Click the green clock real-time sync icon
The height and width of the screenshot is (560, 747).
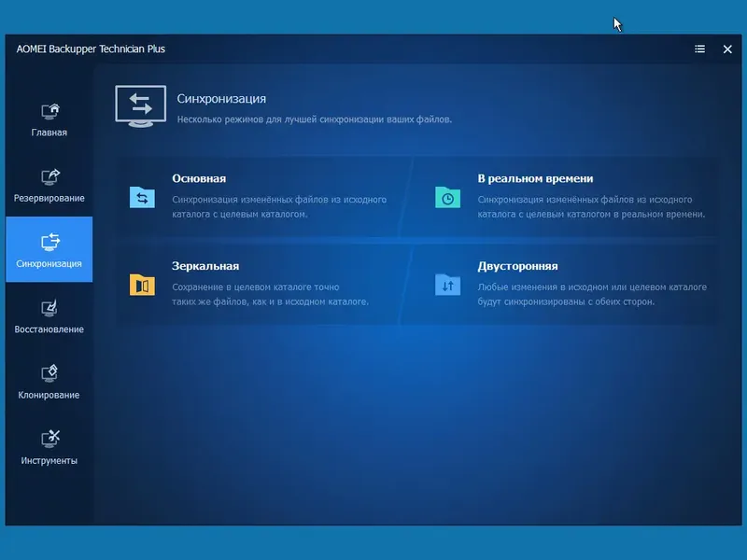[x=448, y=196]
